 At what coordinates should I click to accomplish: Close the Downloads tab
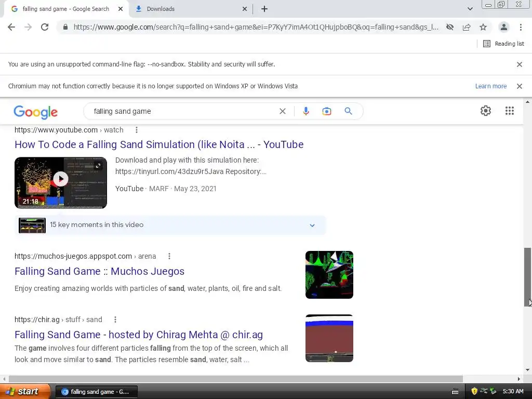pos(245,9)
